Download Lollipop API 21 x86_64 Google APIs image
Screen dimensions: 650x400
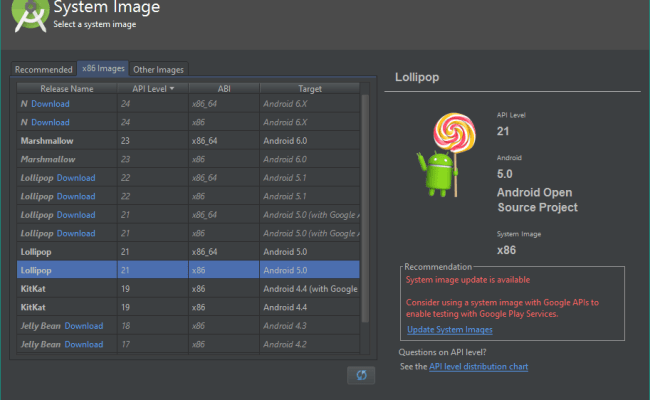pos(76,215)
